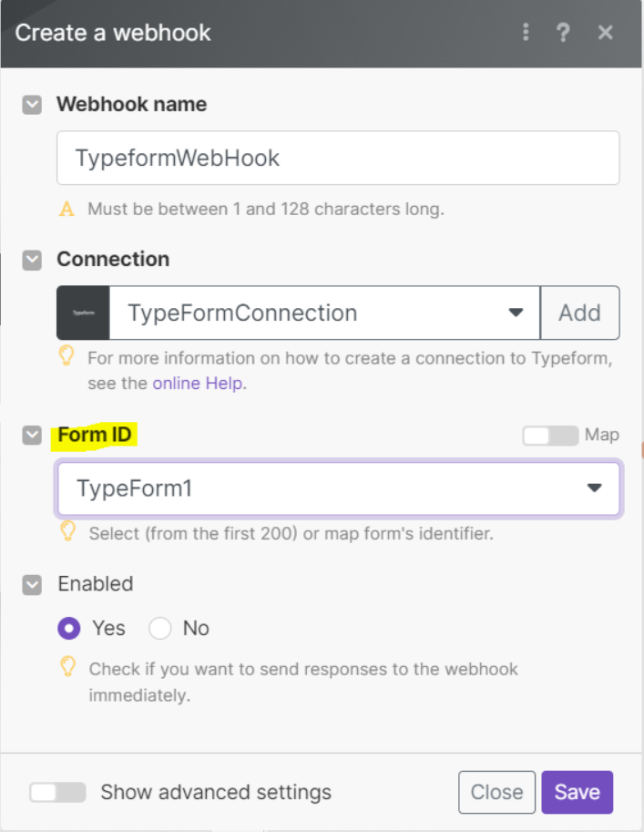This screenshot has width=644, height=832.
Task: Edit the Webhook name input field
Action: pos(338,159)
